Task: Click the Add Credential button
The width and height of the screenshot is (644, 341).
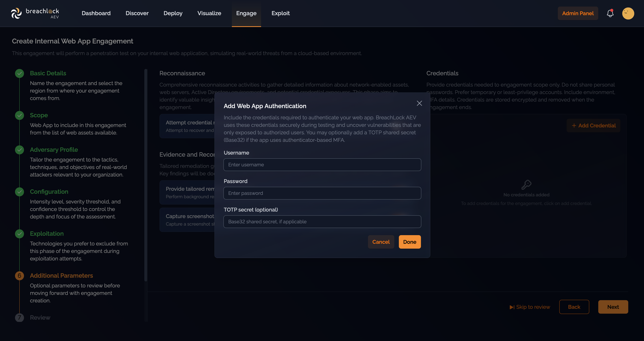Action: coord(593,126)
